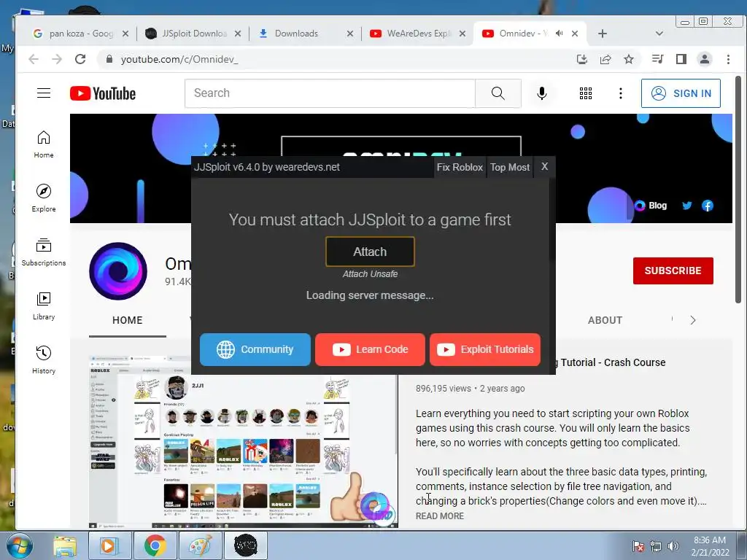Image resolution: width=747 pixels, height=560 pixels.
Task: Open Twitter link on channel banner
Action: coord(686,206)
